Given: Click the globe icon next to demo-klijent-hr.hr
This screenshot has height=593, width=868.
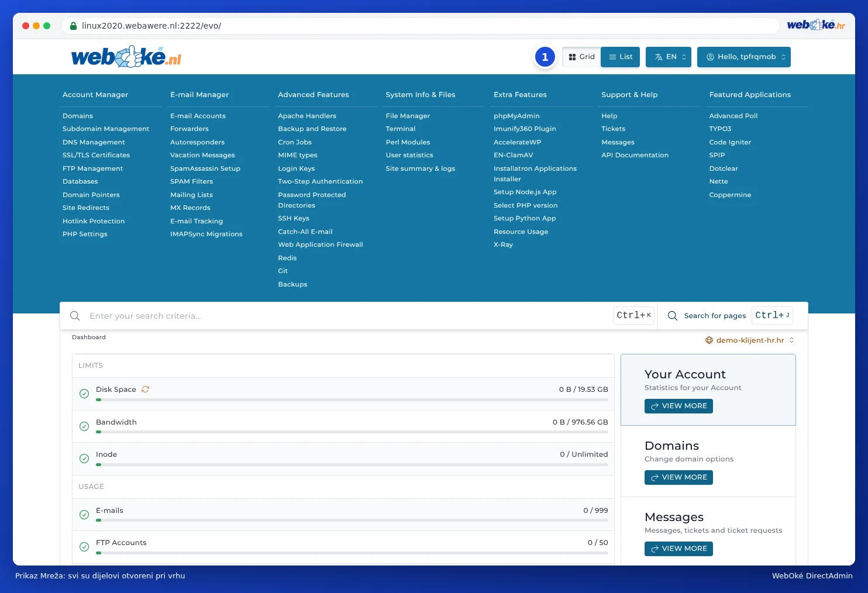Looking at the screenshot, I should point(709,340).
